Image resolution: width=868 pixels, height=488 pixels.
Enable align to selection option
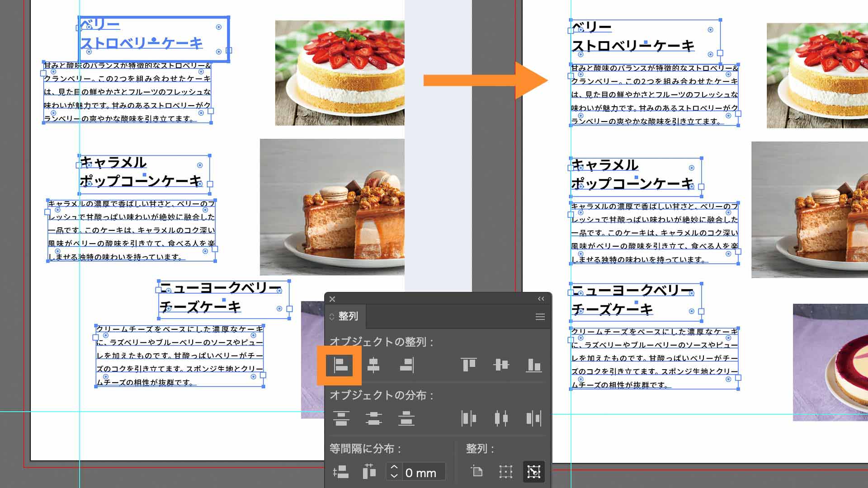[505, 472]
